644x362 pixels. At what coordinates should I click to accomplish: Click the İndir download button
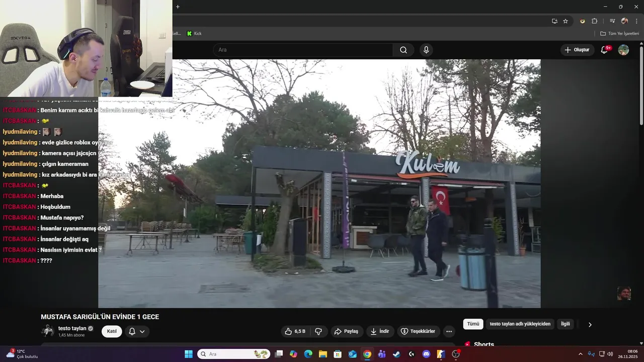(x=380, y=331)
